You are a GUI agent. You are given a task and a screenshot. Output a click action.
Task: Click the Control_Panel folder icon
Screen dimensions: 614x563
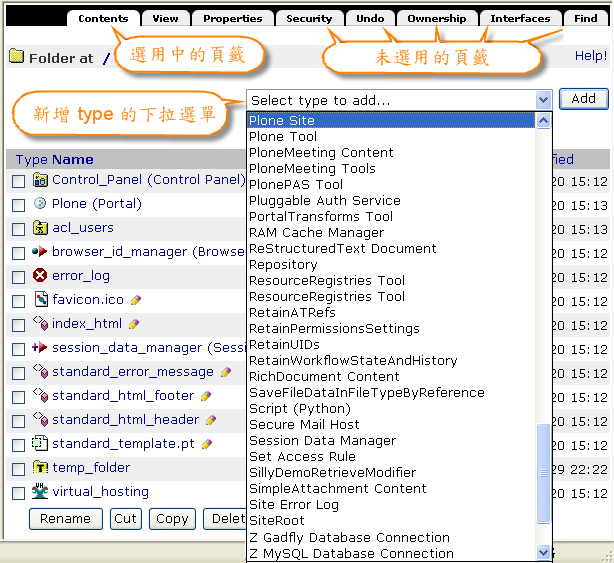pos(40,180)
